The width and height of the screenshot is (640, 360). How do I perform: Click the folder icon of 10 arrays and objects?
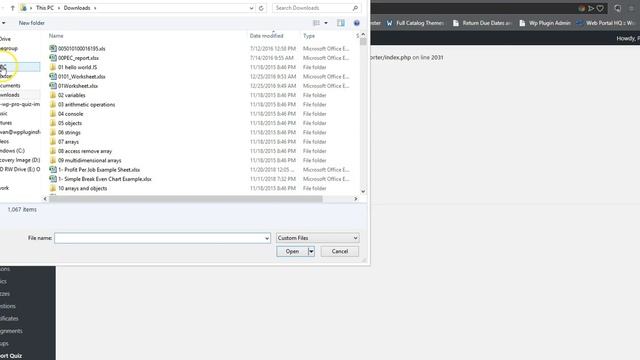(53, 188)
